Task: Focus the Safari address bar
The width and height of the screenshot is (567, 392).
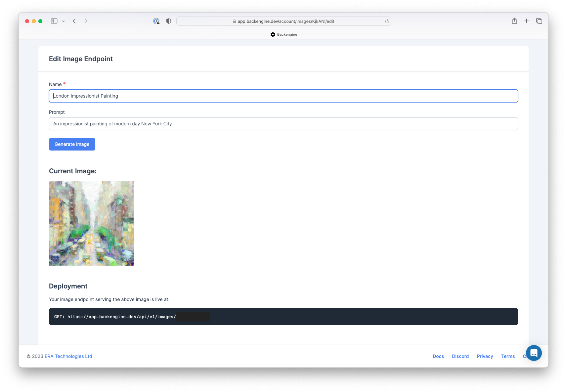Action: pyautogui.click(x=283, y=21)
